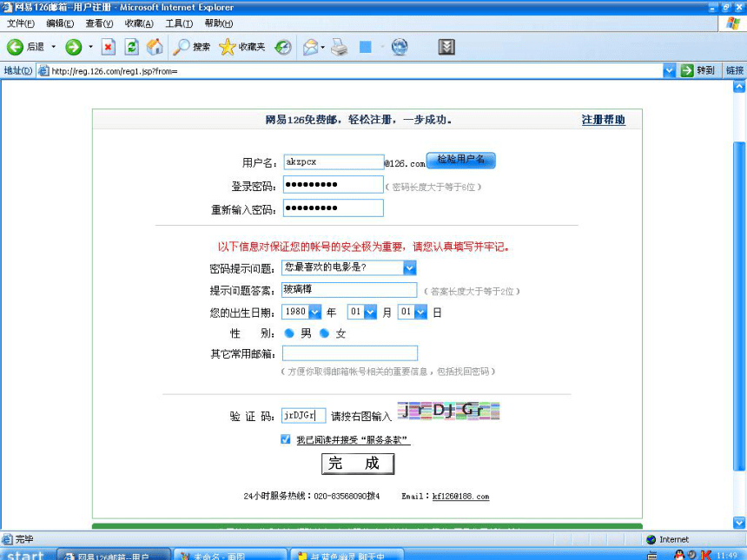Image resolution: width=747 pixels, height=560 pixels.
Task: Stop page loading with the red X icon
Action: pos(109,47)
